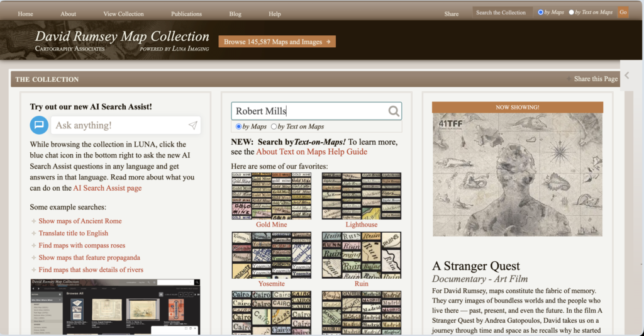Open the Gold Mine favorites thumbnail
Image resolution: width=644 pixels, height=336 pixels.
tap(271, 196)
